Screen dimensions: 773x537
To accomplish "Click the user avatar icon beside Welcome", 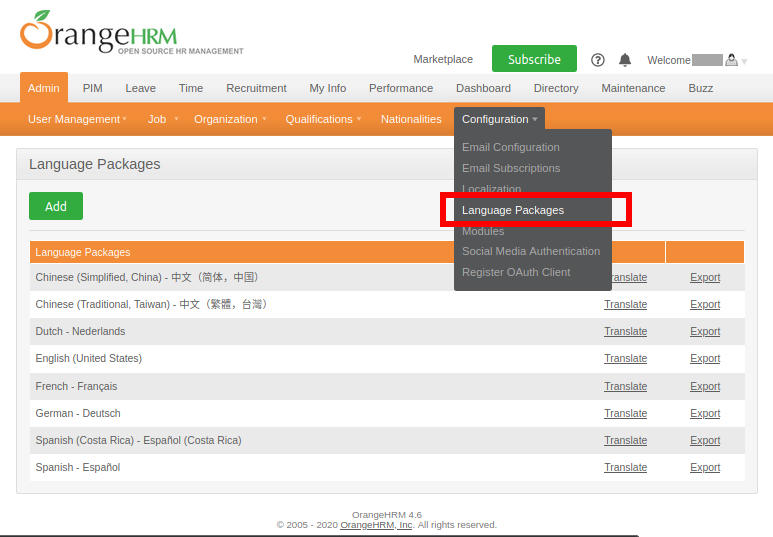I will pos(732,60).
